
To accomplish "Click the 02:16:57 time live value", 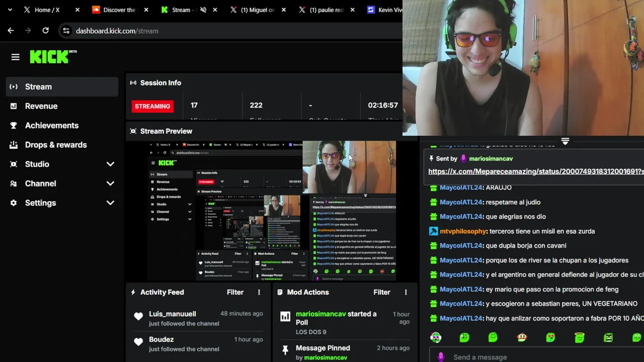I will coord(383,105).
